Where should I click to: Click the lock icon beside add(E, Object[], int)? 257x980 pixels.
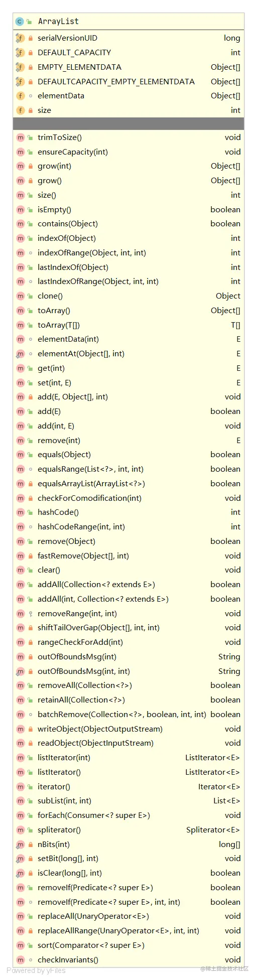tap(31, 397)
